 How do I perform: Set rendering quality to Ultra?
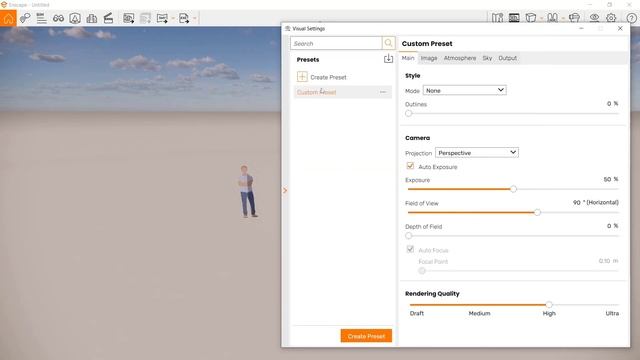612,313
